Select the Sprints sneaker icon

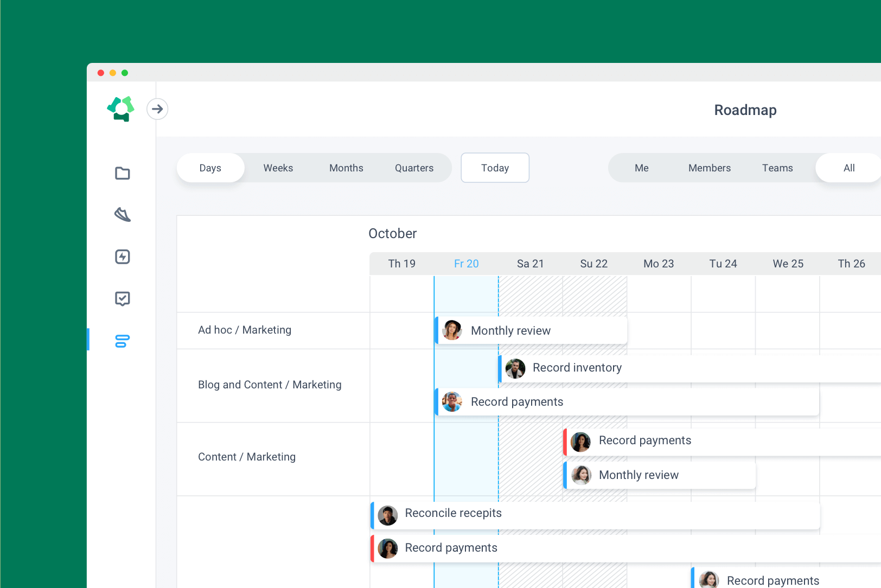coord(123,215)
